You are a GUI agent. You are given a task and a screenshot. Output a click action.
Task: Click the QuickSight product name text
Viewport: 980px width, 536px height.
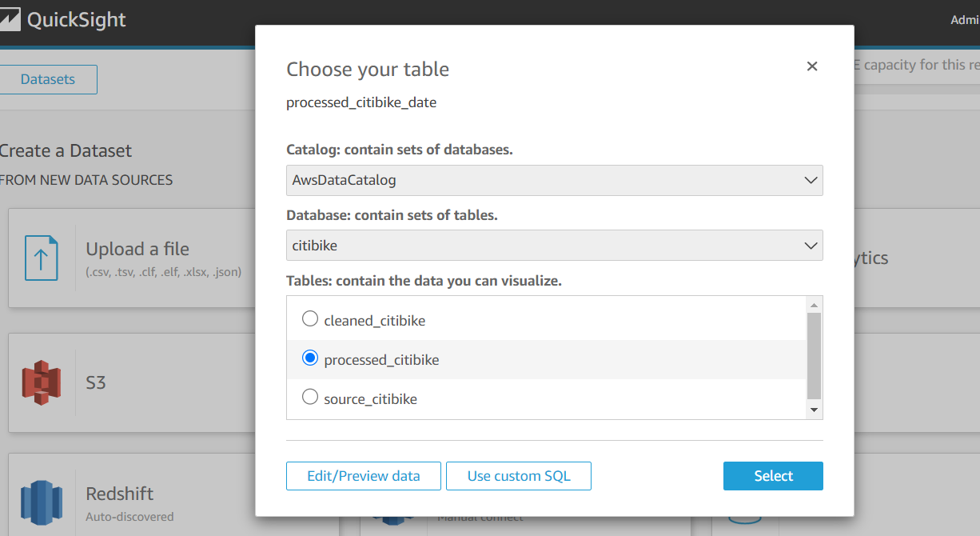77,20
